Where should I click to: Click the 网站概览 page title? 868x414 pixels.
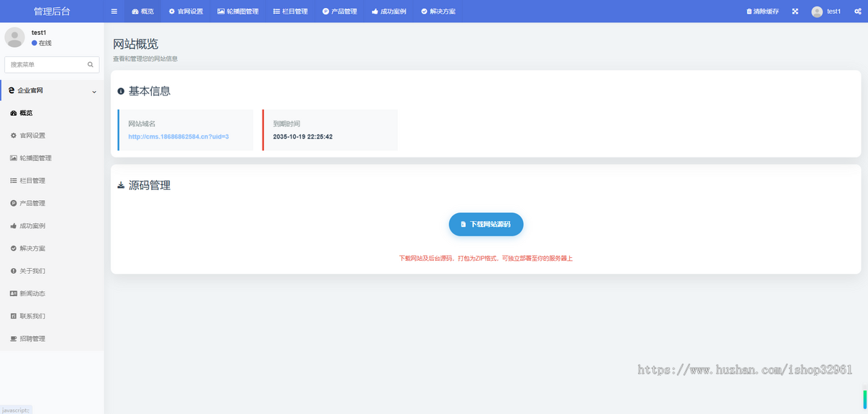(x=136, y=44)
